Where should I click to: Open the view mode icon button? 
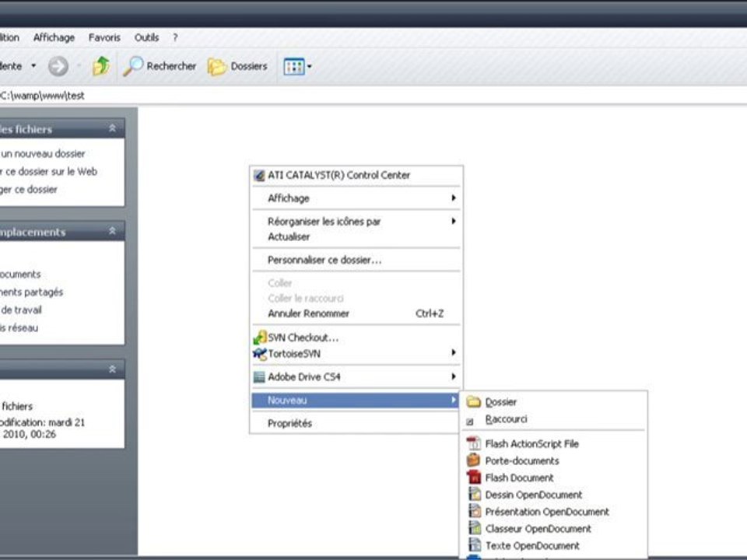(x=293, y=67)
